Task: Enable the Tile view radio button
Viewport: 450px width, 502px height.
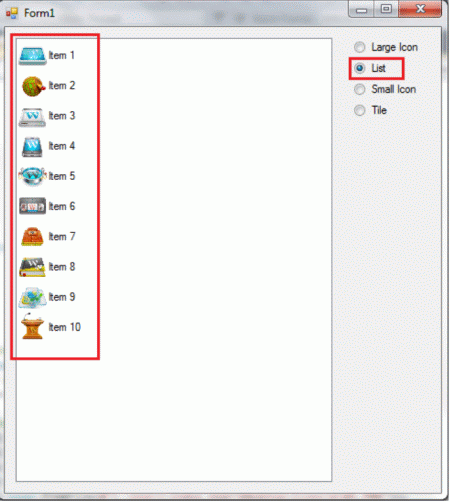Action: click(x=359, y=110)
